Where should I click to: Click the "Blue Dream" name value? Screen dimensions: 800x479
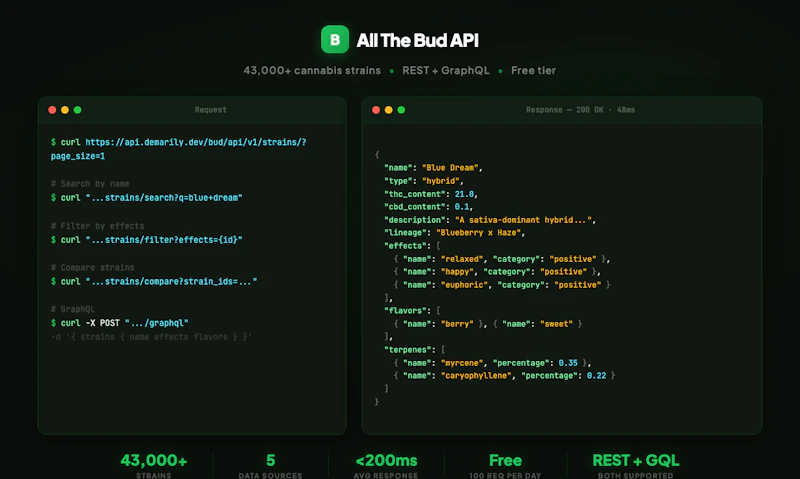coord(450,168)
